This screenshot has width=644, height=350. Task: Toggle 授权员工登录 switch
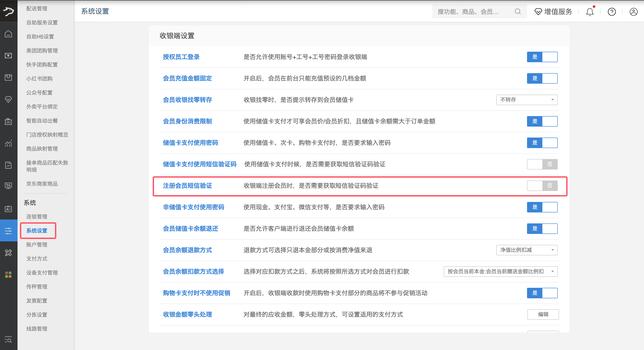tap(542, 57)
